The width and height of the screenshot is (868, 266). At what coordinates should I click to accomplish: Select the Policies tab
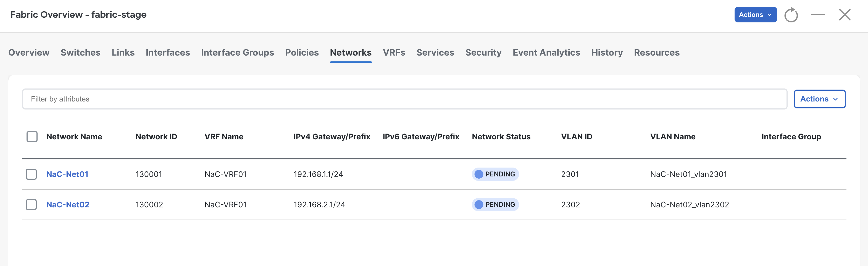[x=302, y=53]
